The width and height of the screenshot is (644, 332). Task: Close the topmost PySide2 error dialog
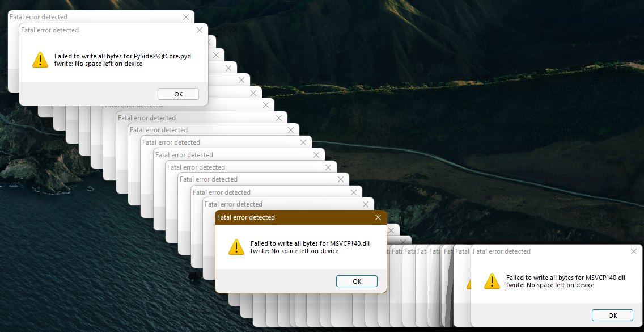click(x=199, y=30)
